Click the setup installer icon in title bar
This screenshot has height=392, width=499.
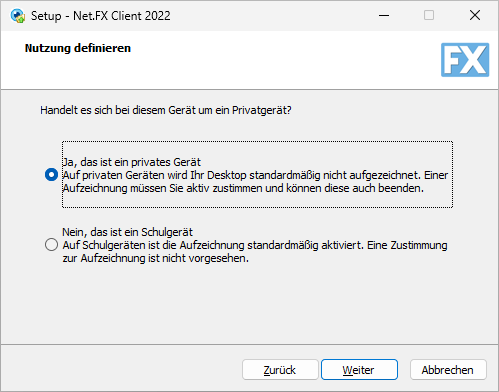coord(18,16)
